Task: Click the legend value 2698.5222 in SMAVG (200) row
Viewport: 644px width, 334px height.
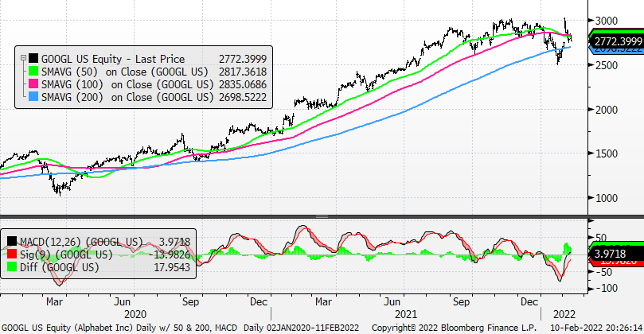Action: click(243, 97)
